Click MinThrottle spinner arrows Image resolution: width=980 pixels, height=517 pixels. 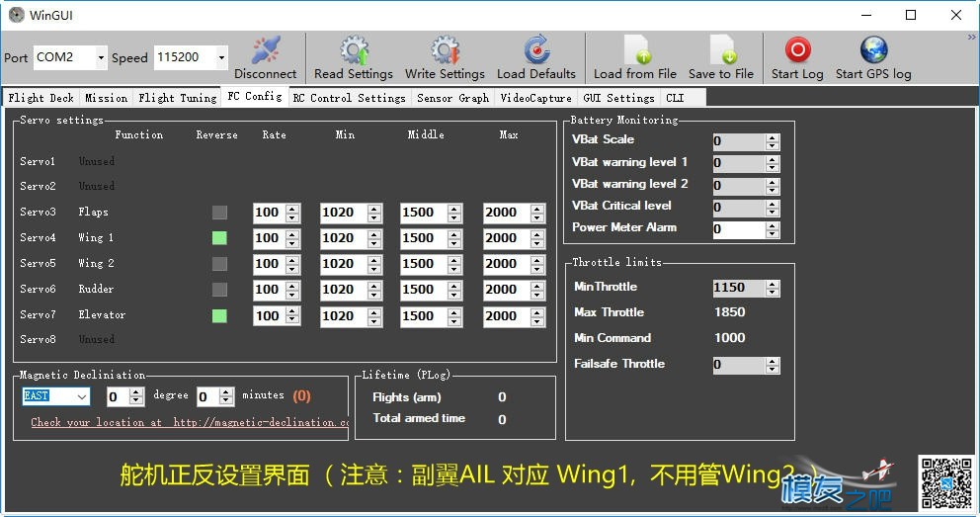773,289
